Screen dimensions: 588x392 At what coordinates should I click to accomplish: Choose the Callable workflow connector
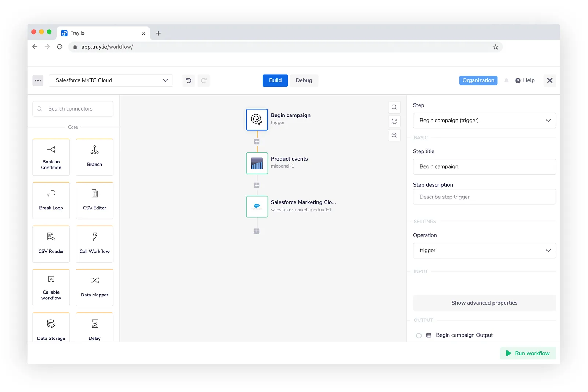point(51,288)
